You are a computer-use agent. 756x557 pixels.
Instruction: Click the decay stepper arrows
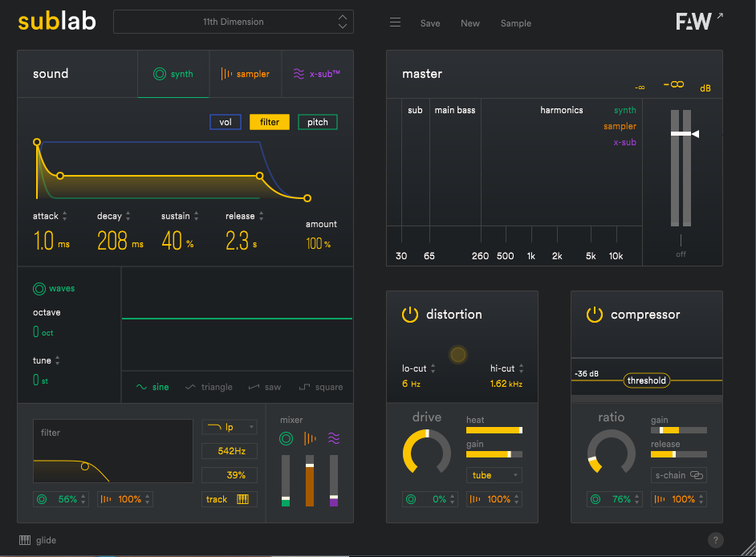click(128, 216)
